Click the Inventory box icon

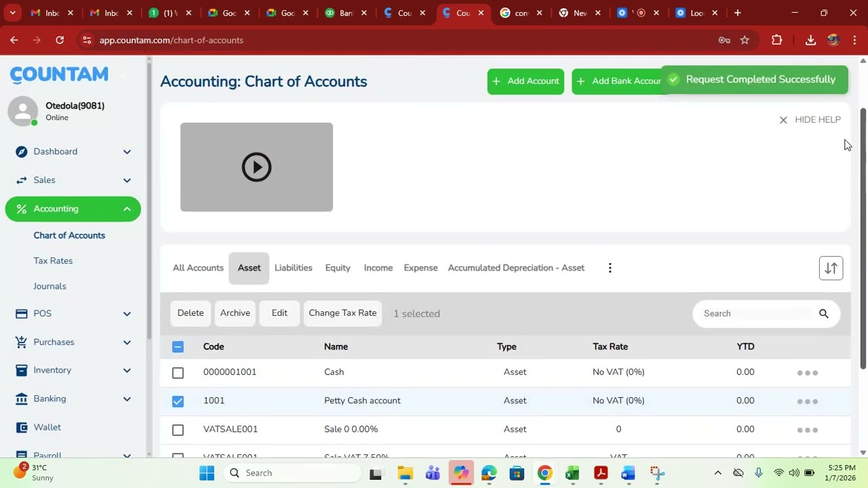(x=22, y=370)
